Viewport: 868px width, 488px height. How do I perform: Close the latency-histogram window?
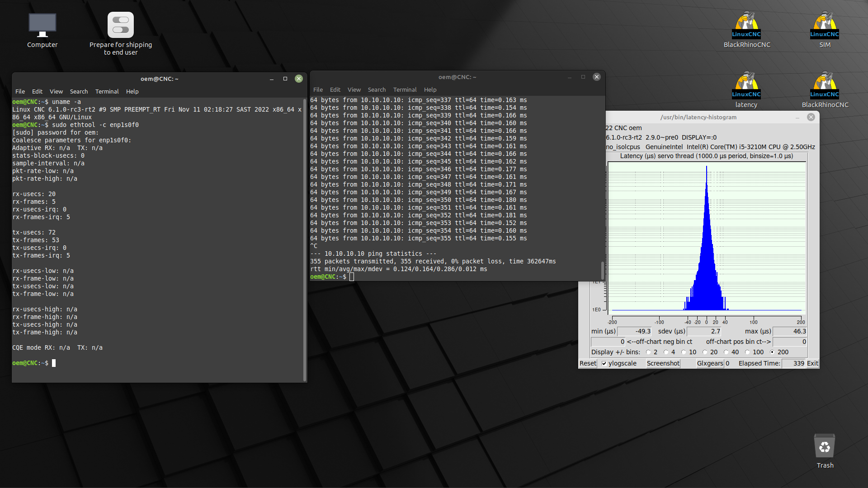(x=811, y=117)
